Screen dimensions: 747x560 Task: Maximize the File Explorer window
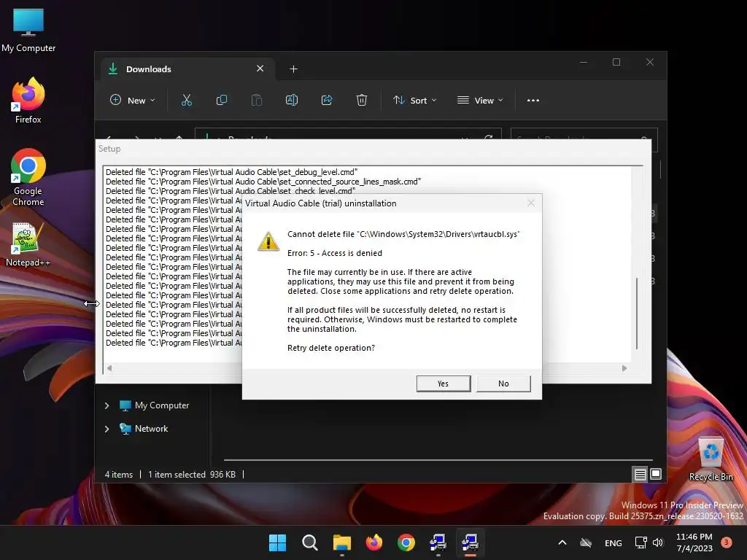click(x=616, y=63)
